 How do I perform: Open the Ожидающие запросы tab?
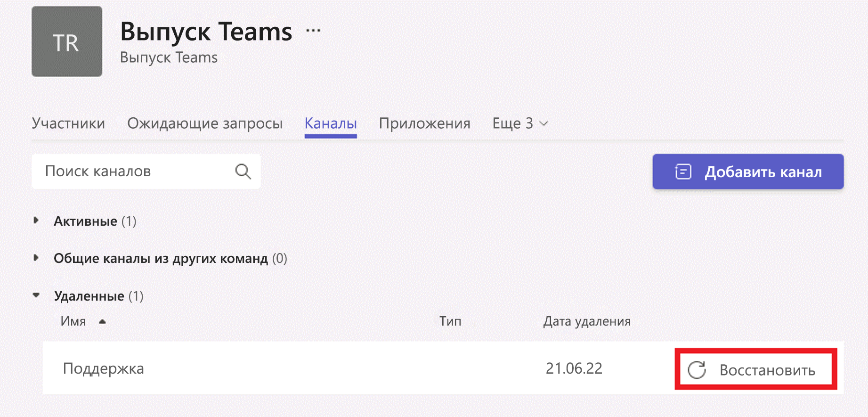(205, 123)
